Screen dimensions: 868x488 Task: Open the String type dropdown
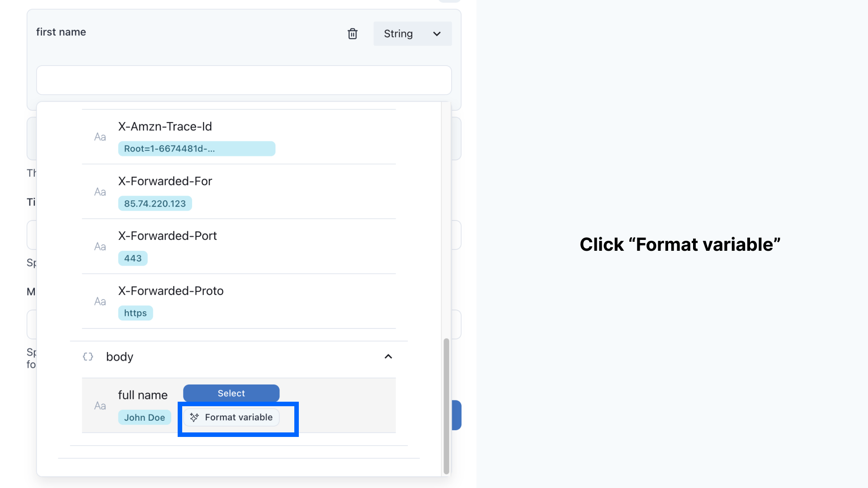[x=412, y=33]
